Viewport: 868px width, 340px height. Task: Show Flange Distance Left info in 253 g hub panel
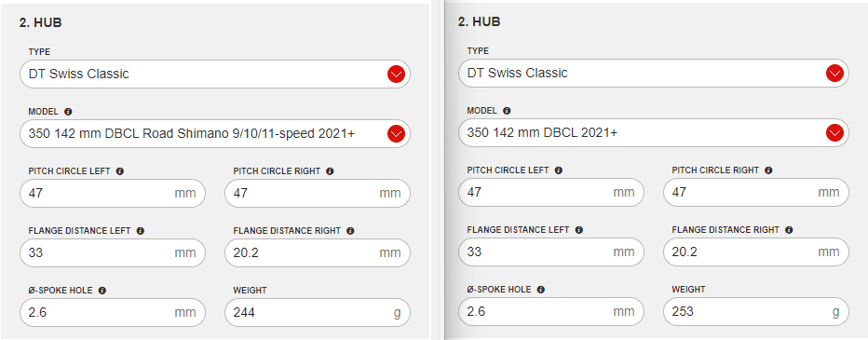click(578, 230)
